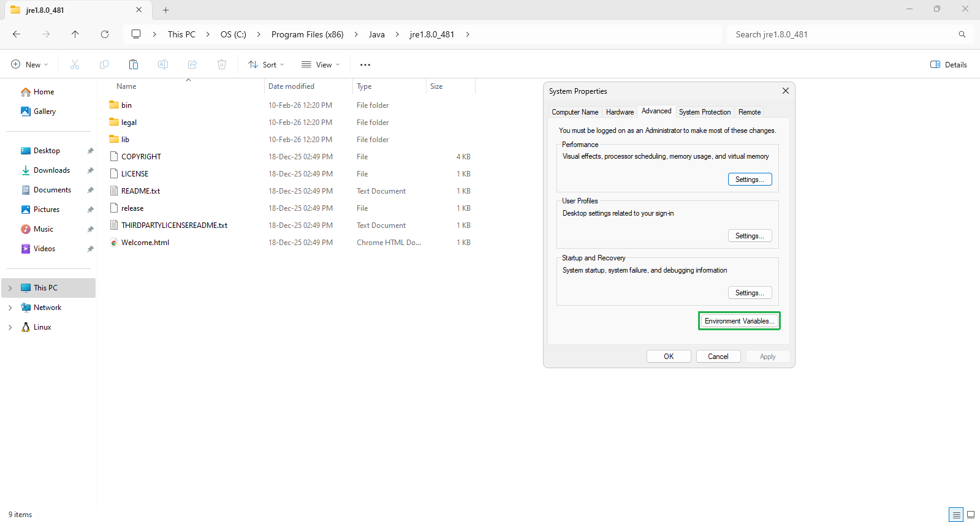Open Gallery in navigation pane
Viewport: 980px width, 522px height.
[45, 112]
